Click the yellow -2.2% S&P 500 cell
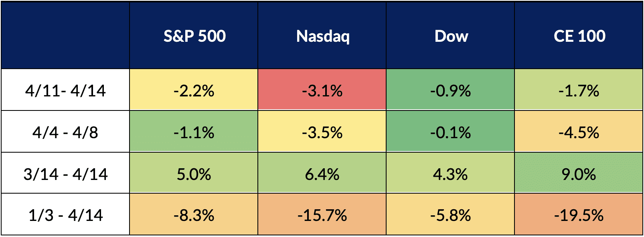This screenshot has width=644, height=237. coord(194,90)
